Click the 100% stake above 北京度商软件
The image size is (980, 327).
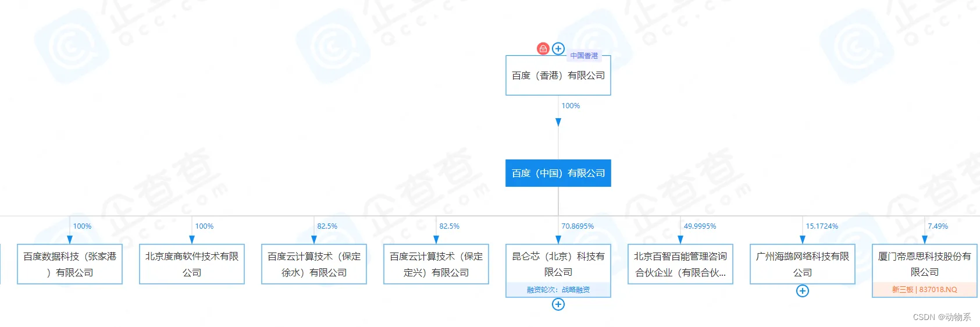[204, 226]
